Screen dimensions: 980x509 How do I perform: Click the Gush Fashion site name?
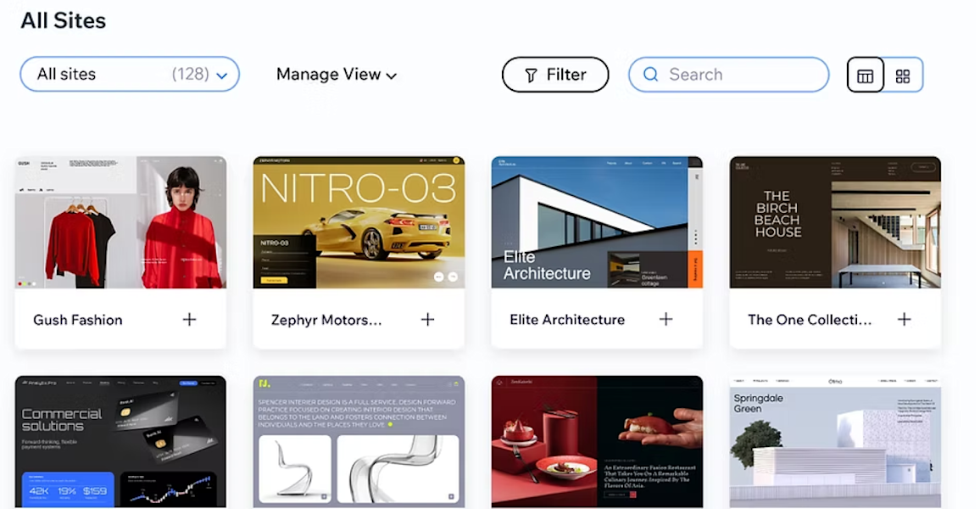click(78, 320)
